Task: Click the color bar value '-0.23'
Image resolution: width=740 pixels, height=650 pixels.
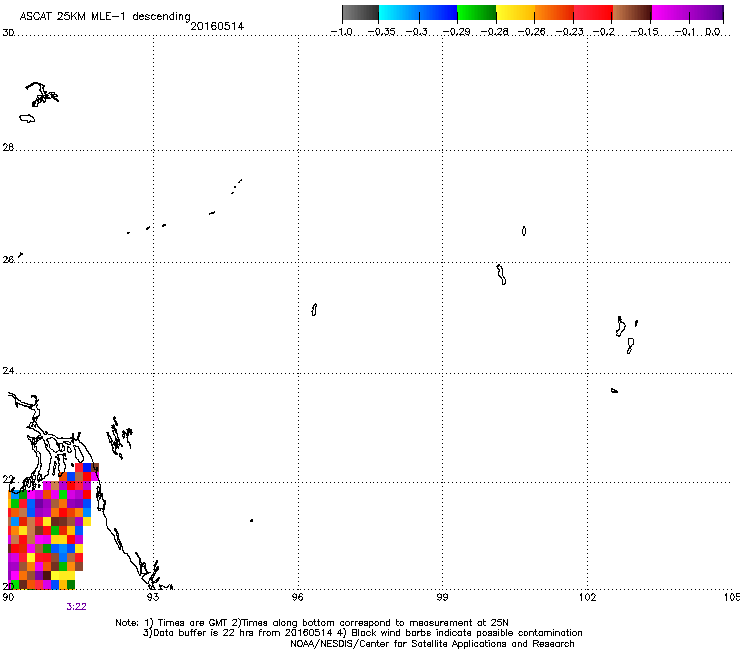Action: point(570,32)
